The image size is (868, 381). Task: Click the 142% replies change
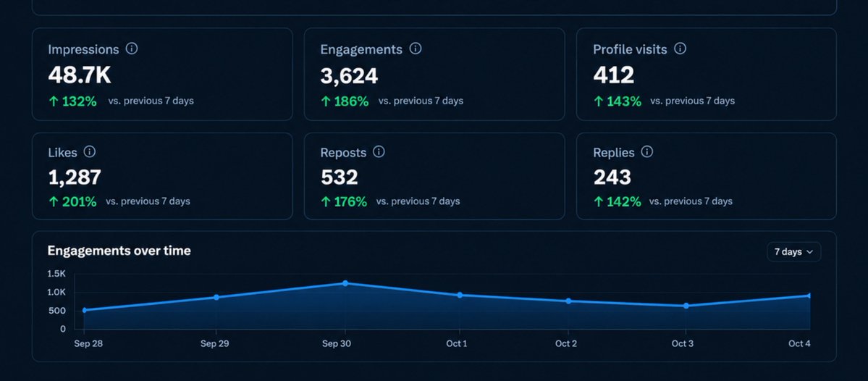click(x=618, y=201)
